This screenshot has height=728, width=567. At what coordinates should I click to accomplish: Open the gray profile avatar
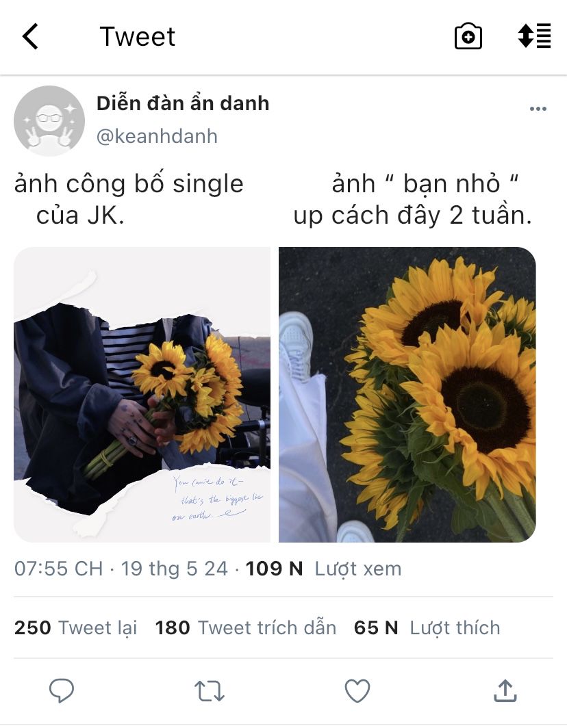click(x=49, y=120)
